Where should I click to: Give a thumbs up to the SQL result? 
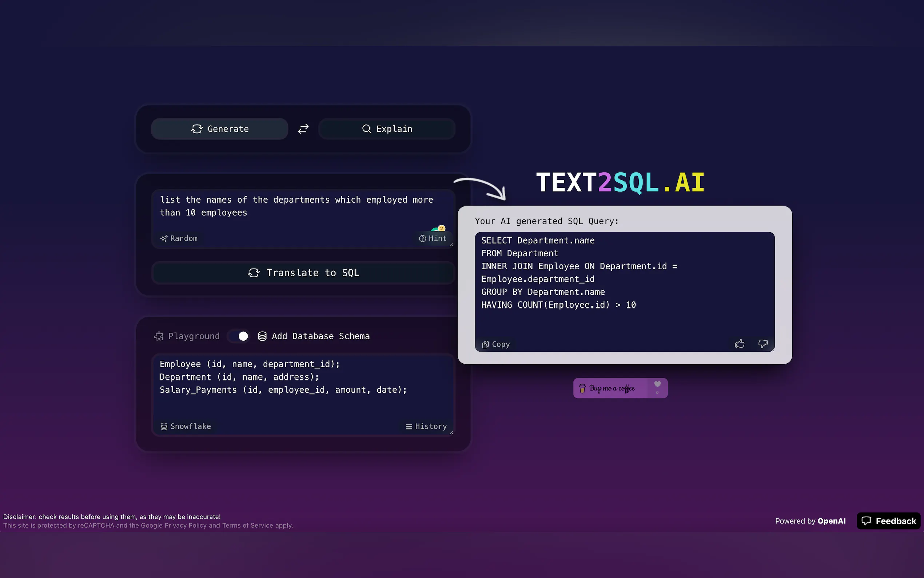[740, 343]
